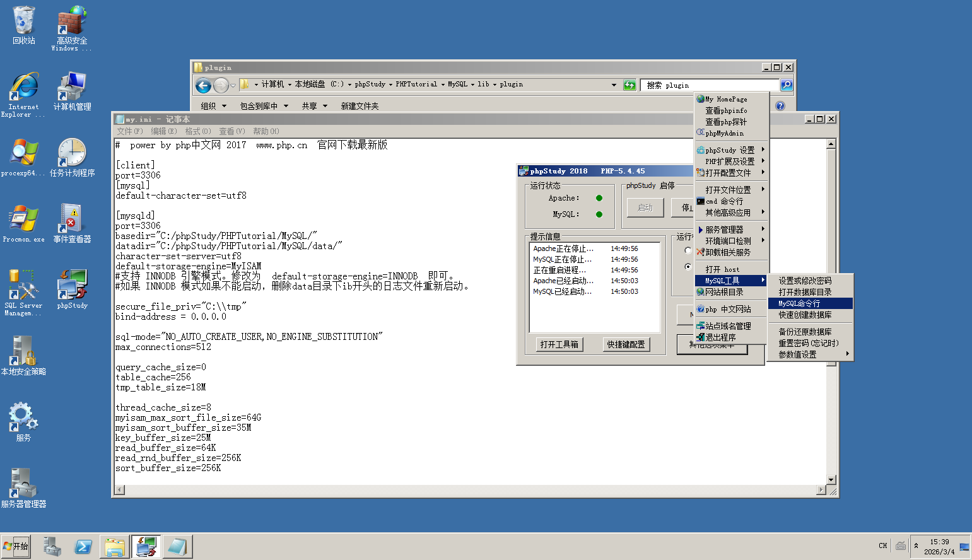
Task: Open Notepad 编辑 menu
Action: tap(164, 131)
